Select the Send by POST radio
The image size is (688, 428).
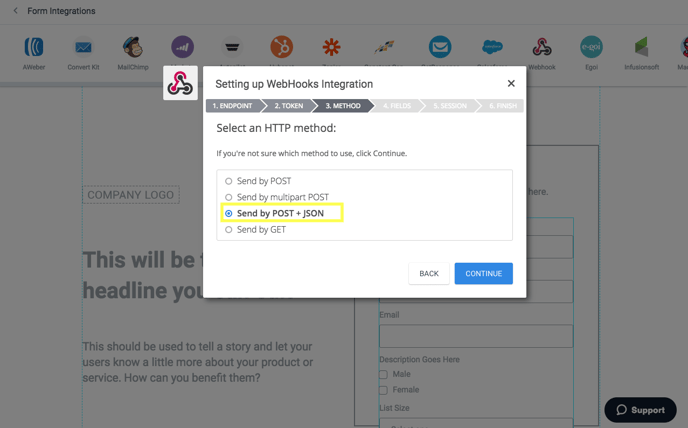tap(229, 181)
